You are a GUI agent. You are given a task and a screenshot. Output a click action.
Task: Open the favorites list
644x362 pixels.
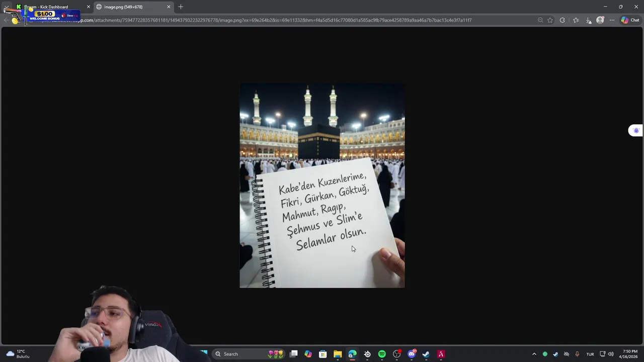pos(576,20)
